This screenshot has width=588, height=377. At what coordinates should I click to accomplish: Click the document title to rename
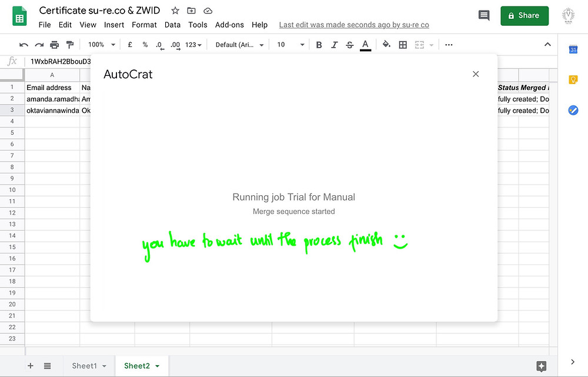coord(100,11)
